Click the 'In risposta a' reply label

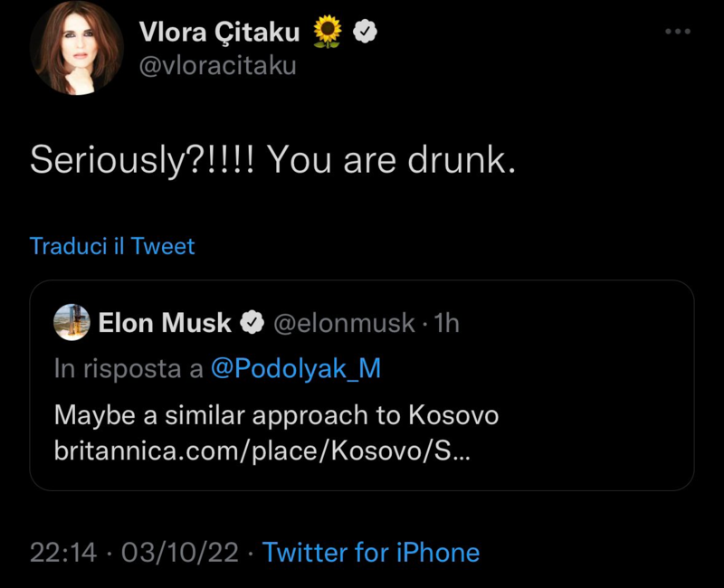pyautogui.click(x=129, y=369)
